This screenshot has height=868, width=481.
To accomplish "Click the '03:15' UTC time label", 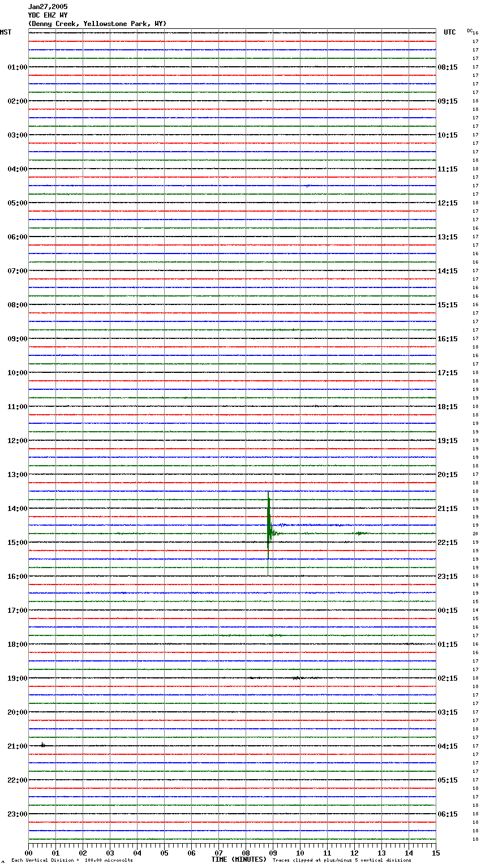I will pos(448,712).
